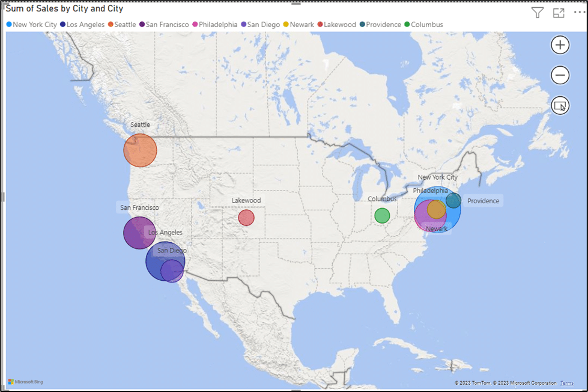Zoom in on the map
Image resolution: width=588 pixels, height=392 pixels.
(x=559, y=44)
